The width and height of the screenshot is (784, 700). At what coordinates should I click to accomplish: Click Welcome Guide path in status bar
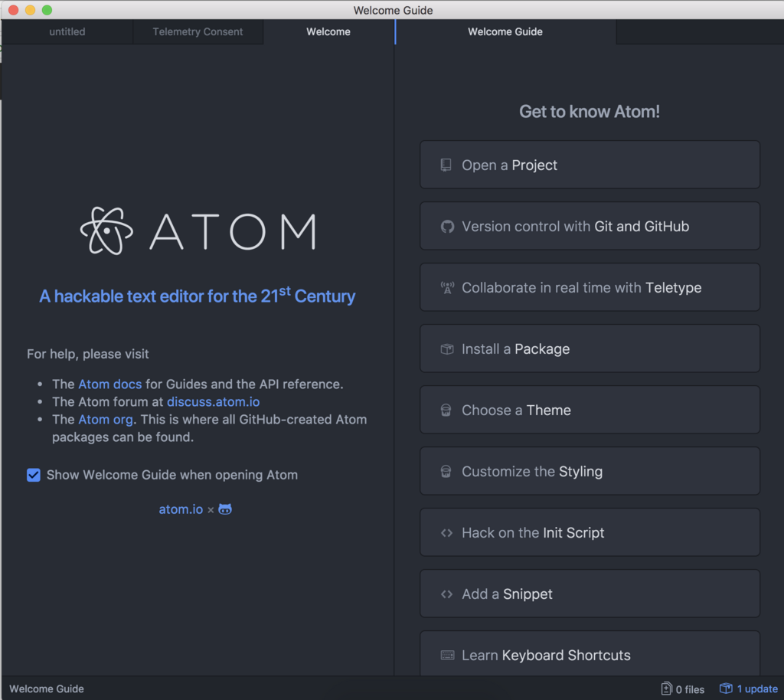point(47,689)
